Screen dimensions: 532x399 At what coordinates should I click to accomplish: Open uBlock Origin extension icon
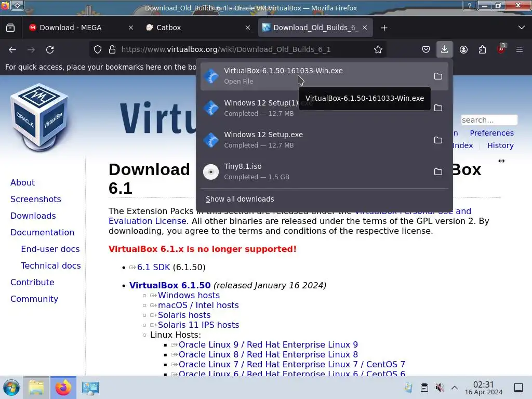click(x=501, y=49)
